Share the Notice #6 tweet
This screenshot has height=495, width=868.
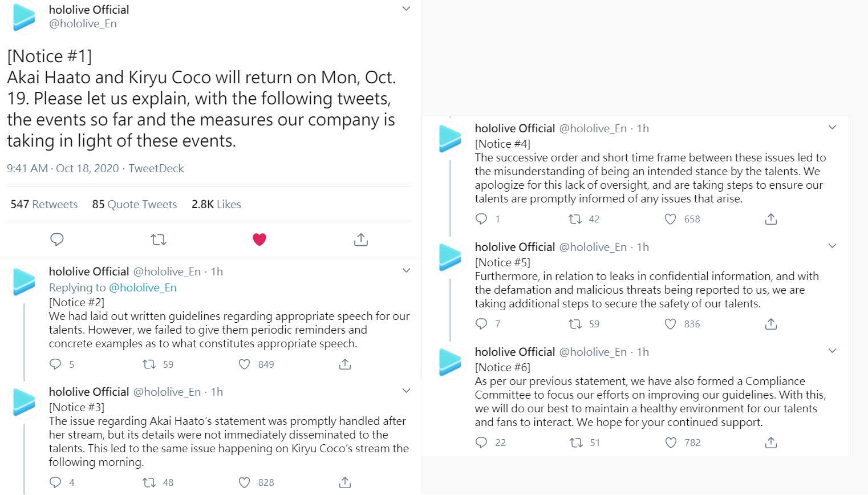pos(771,443)
